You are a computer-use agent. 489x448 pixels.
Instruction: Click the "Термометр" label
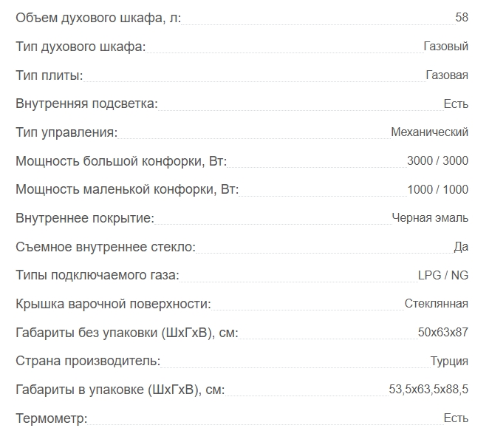pyautogui.click(x=51, y=418)
